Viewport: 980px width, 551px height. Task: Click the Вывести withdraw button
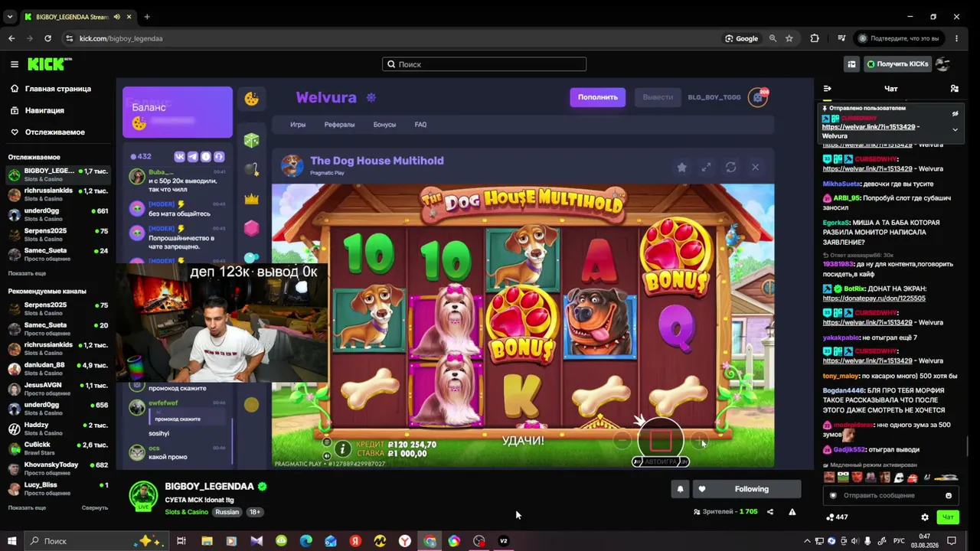(x=658, y=97)
